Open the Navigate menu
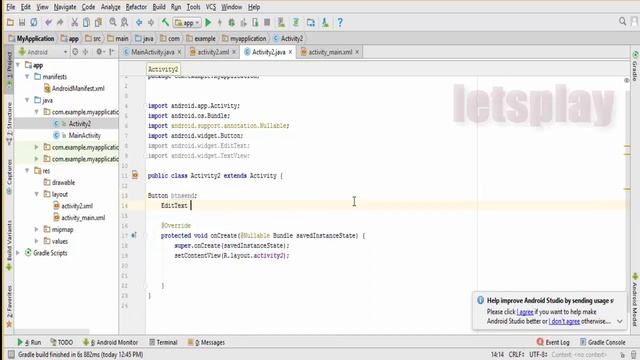The image size is (640, 360). [x=65, y=7]
